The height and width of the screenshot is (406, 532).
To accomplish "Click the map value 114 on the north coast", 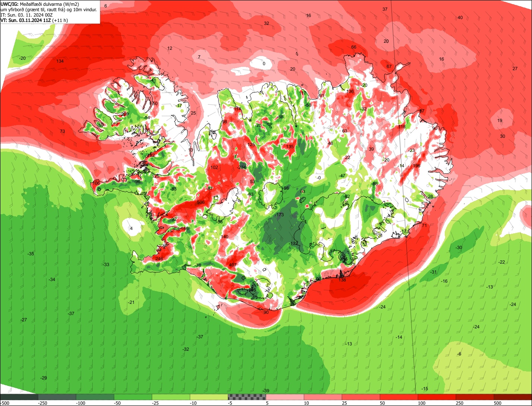I will [x=237, y=109].
